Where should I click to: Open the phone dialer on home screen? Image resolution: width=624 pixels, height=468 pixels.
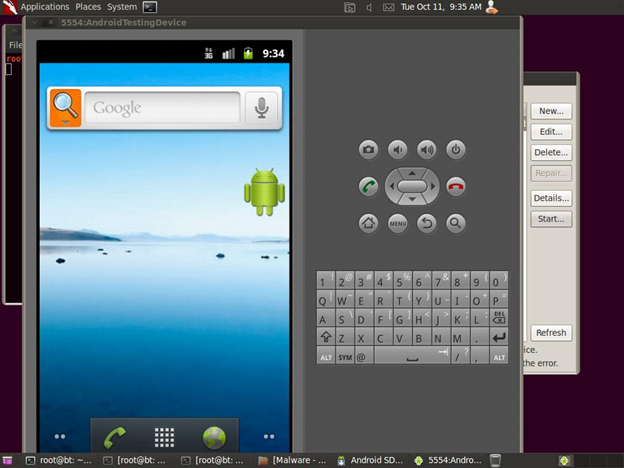[x=116, y=437]
